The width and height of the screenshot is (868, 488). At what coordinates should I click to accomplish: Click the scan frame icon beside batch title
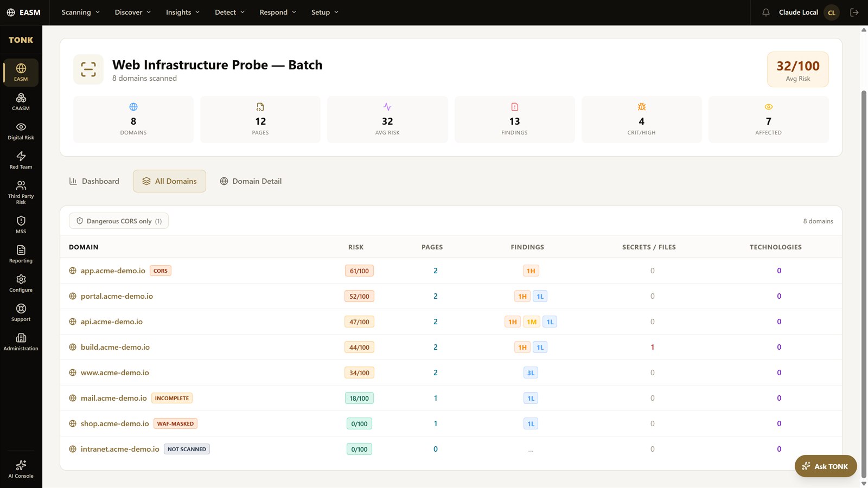click(88, 69)
